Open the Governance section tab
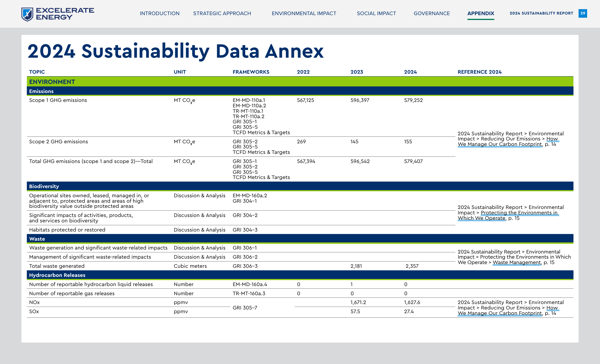 coord(432,13)
